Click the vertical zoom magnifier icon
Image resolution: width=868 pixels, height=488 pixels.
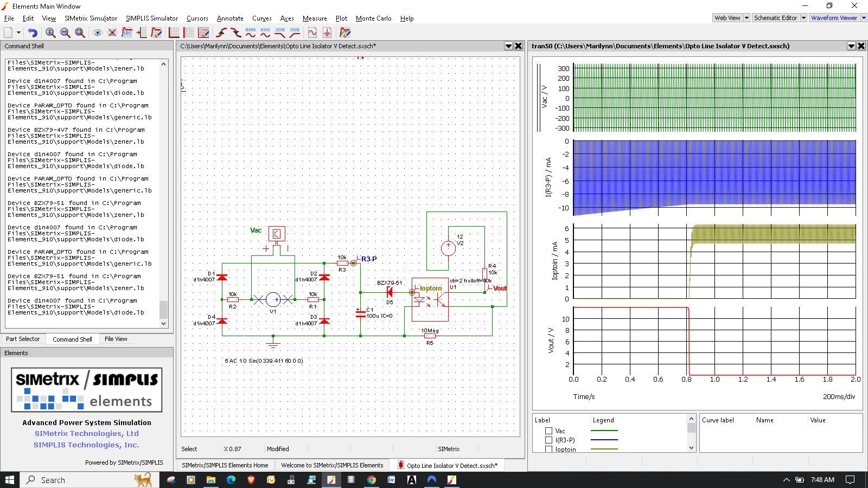pyautogui.click(x=50, y=33)
